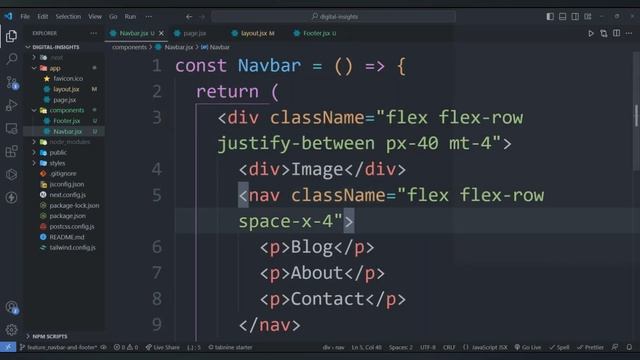Toggle Go Live server in status bar
The height and width of the screenshot is (360, 640).
click(527, 347)
